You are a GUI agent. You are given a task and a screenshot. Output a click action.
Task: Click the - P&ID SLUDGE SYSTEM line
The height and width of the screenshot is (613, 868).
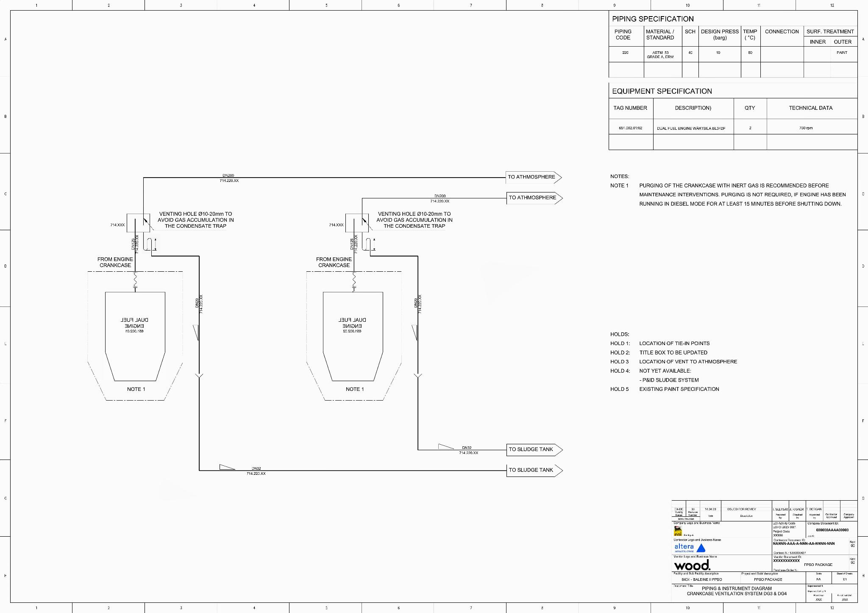669,380
